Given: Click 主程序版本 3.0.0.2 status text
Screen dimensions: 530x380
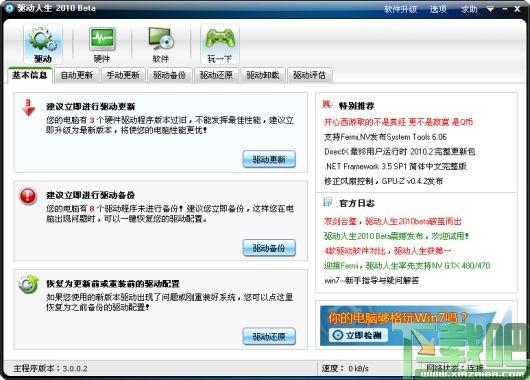Looking at the screenshot, I should click(x=50, y=368).
